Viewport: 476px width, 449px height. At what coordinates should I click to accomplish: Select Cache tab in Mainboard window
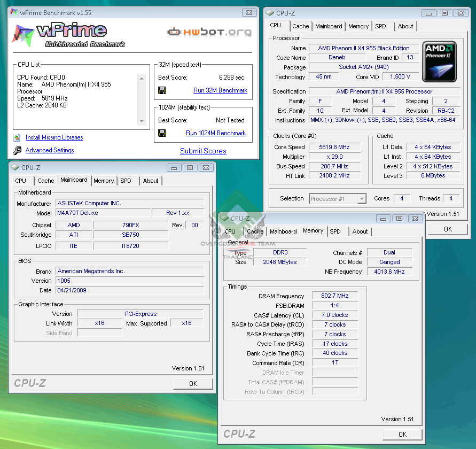tap(46, 181)
